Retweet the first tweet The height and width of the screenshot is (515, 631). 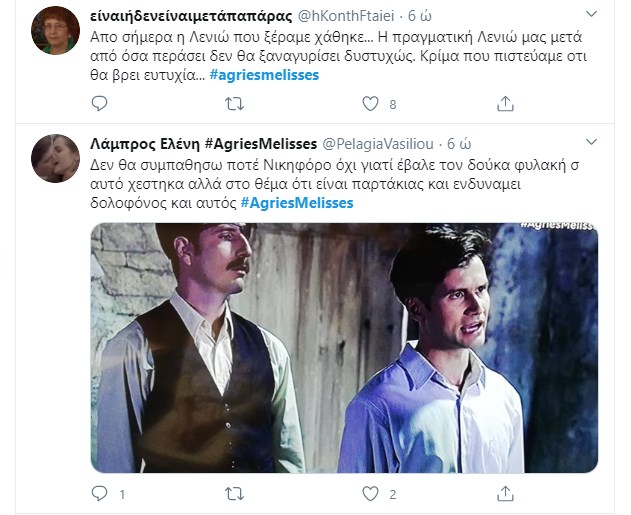coord(234,103)
